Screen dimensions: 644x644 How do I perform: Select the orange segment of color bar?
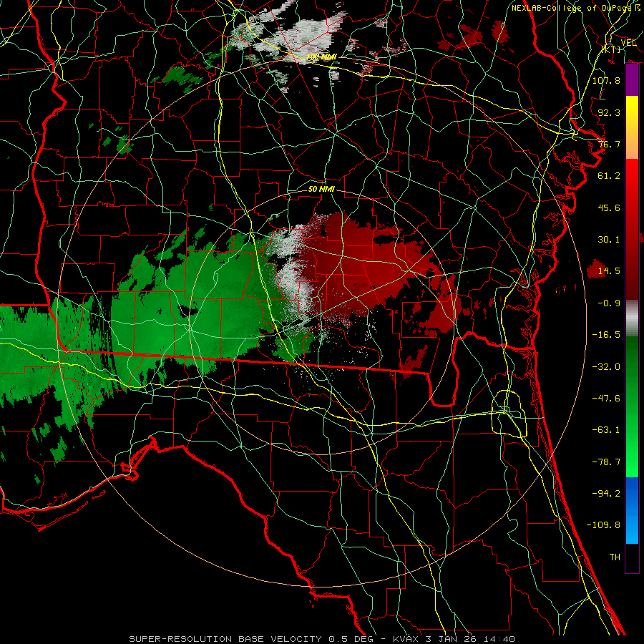(x=632, y=144)
